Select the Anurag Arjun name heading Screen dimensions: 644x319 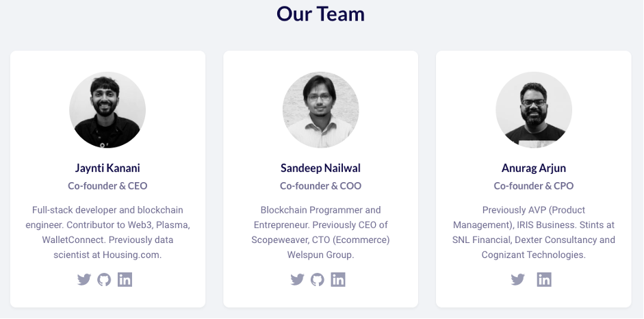point(534,168)
